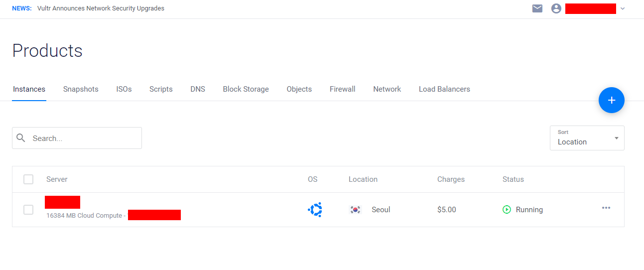Click the Status column header
The image size is (644, 270).
pos(513,179)
